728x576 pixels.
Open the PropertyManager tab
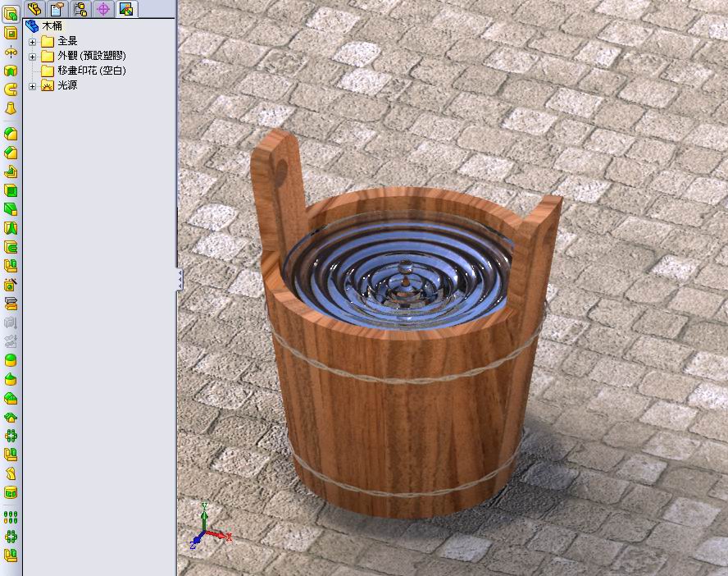point(57,8)
